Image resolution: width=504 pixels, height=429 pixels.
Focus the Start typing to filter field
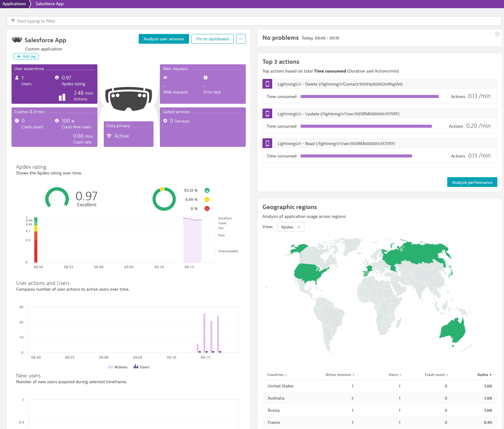click(254, 21)
